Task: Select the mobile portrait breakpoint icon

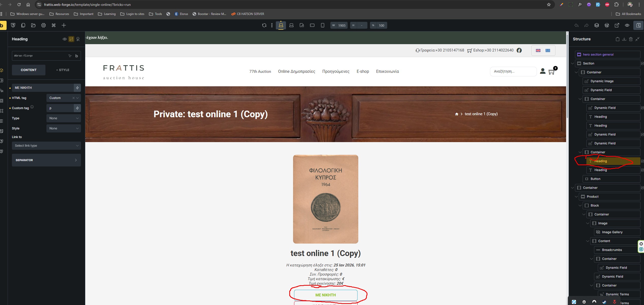Action: (x=323, y=25)
